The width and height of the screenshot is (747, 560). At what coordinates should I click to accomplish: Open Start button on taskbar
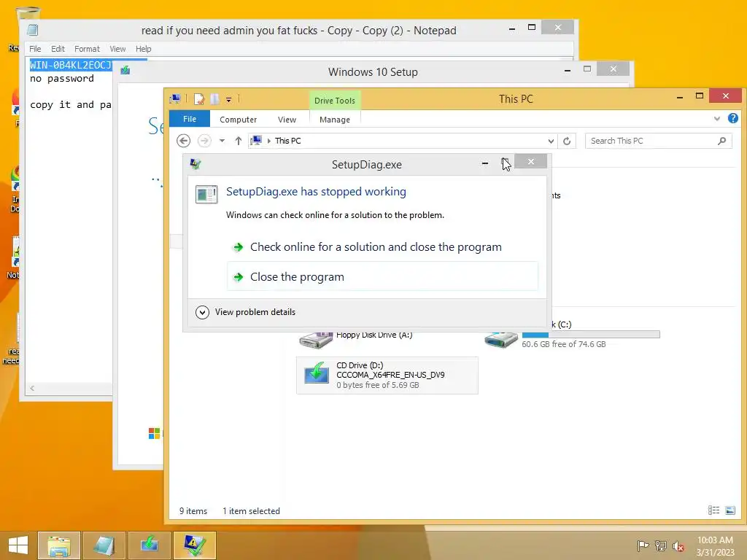pos(18,545)
